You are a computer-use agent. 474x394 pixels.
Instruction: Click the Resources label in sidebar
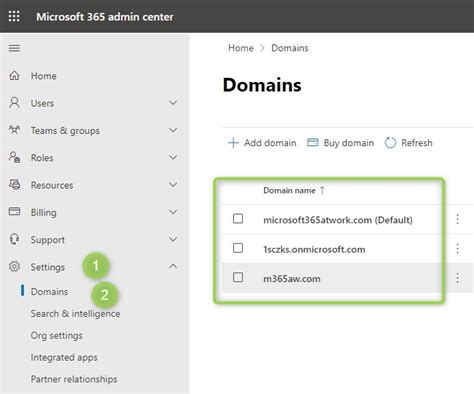coord(52,185)
